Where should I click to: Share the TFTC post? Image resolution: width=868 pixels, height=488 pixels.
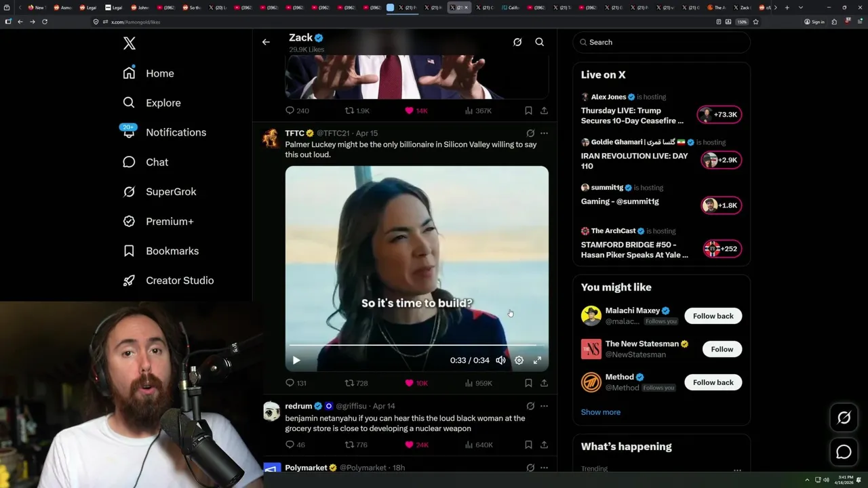click(544, 383)
